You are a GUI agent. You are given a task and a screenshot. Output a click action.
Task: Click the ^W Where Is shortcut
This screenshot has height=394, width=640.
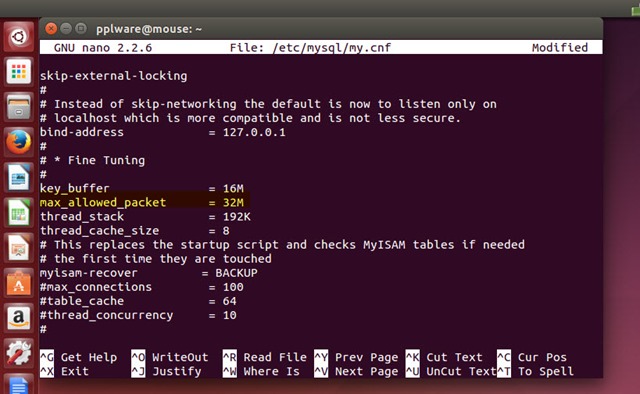coord(261,372)
